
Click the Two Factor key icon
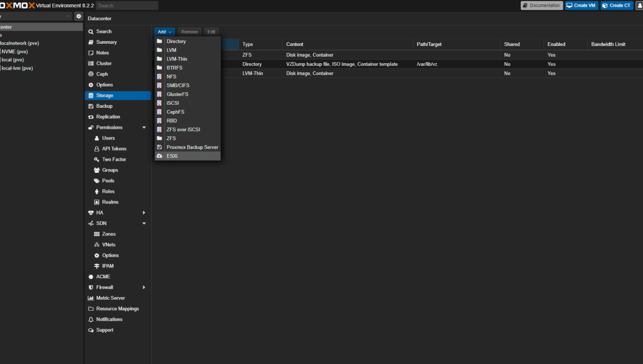point(97,159)
